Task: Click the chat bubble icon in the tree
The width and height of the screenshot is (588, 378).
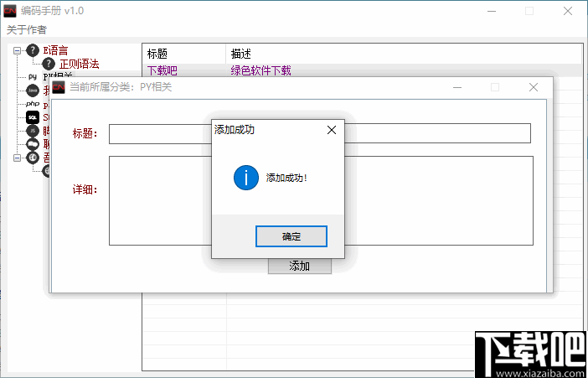Action: [33, 144]
